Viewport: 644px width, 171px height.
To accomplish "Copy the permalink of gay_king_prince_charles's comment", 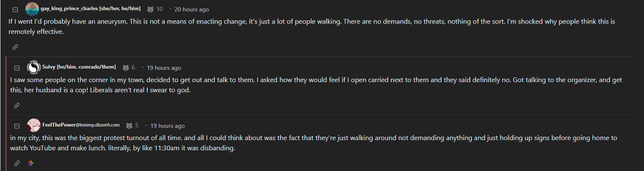I will [16, 47].
